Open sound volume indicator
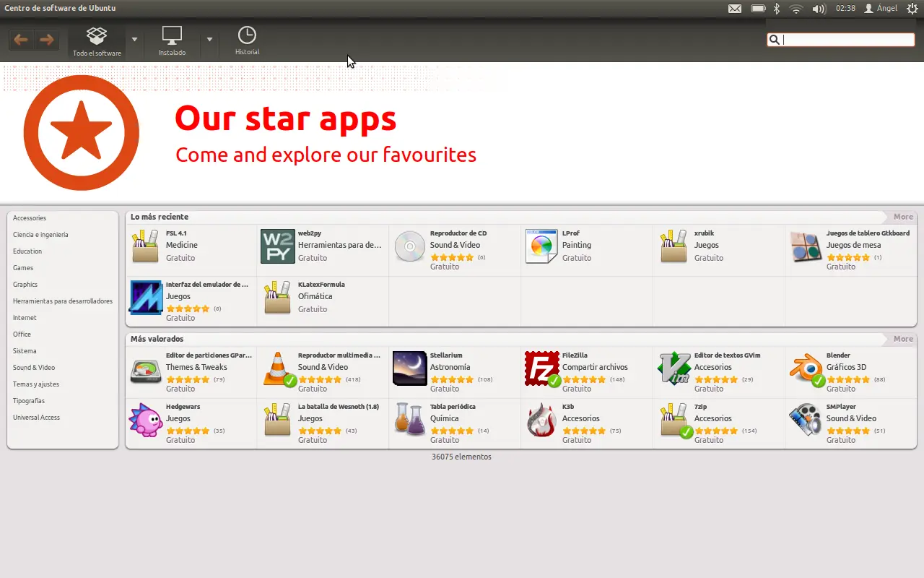The width and height of the screenshot is (924, 578). (x=819, y=9)
